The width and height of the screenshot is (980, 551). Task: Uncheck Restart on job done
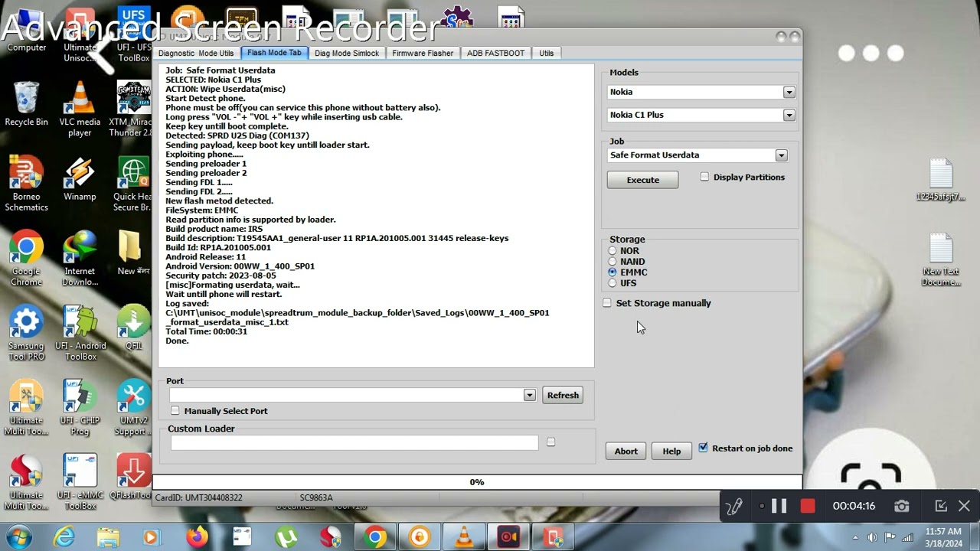pyautogui.click(x=703, y=448)
